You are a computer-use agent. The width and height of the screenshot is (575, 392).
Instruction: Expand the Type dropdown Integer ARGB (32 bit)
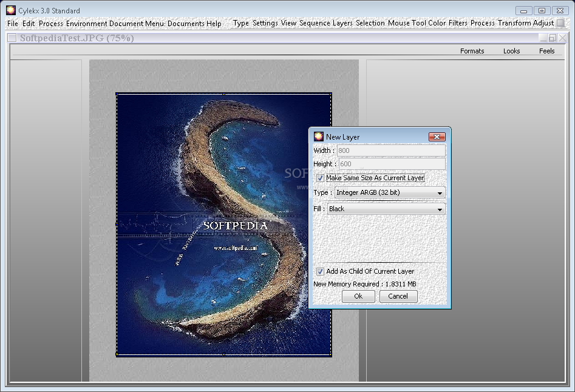click(x=390, y=193)
